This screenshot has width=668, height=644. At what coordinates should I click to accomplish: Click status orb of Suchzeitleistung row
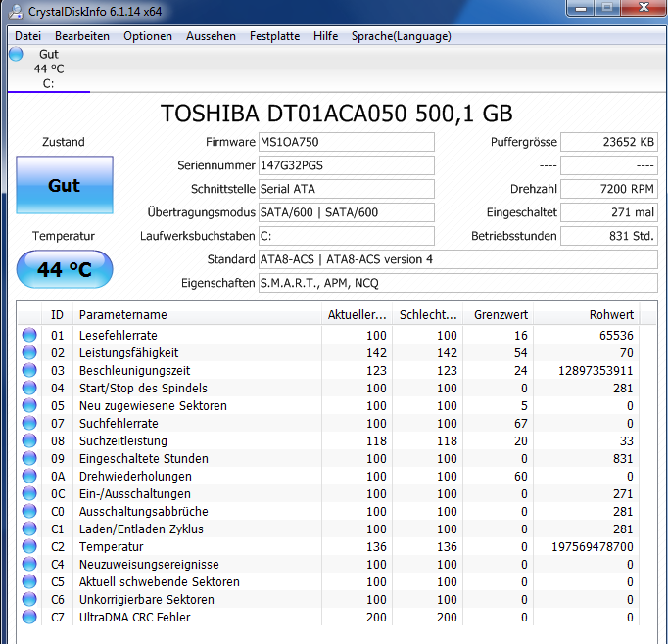point(29,440)
